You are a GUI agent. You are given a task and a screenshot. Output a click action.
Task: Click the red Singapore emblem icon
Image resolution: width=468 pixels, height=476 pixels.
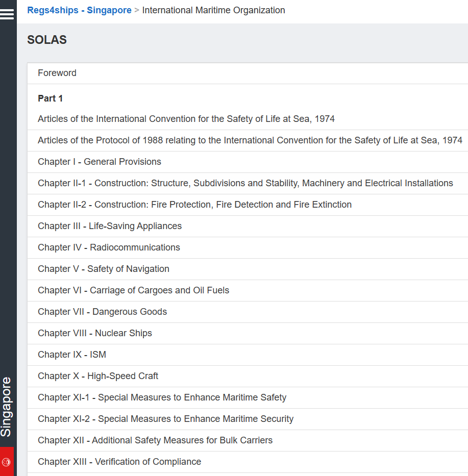click(6, 462)
